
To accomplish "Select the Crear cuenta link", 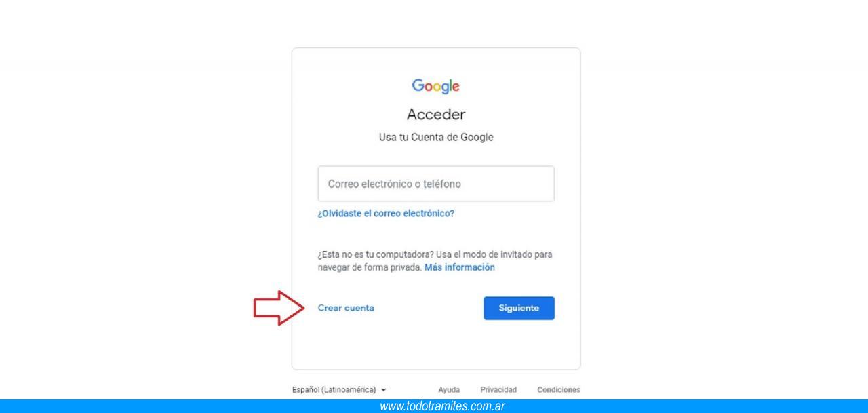I will point(346,308).
